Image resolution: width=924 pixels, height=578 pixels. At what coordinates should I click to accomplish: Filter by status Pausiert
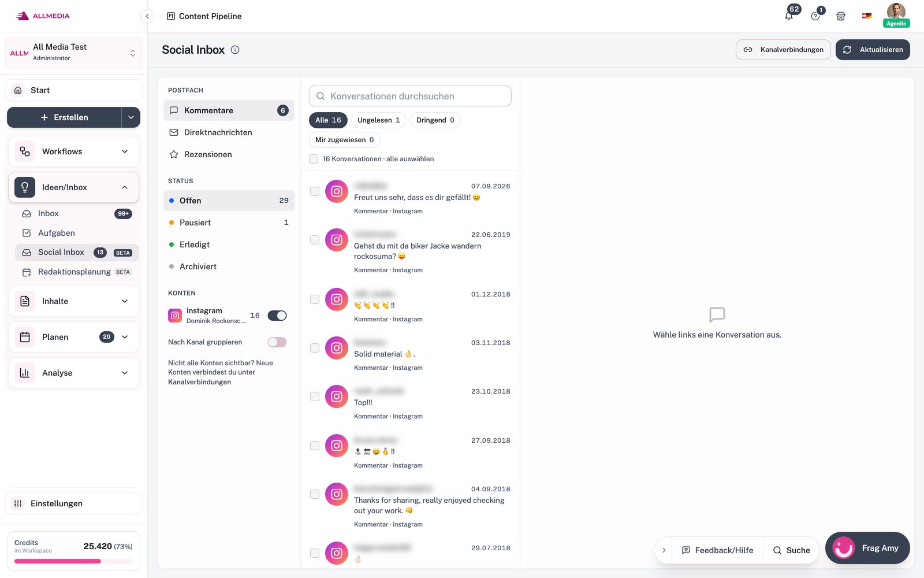(x=229, y=223)
